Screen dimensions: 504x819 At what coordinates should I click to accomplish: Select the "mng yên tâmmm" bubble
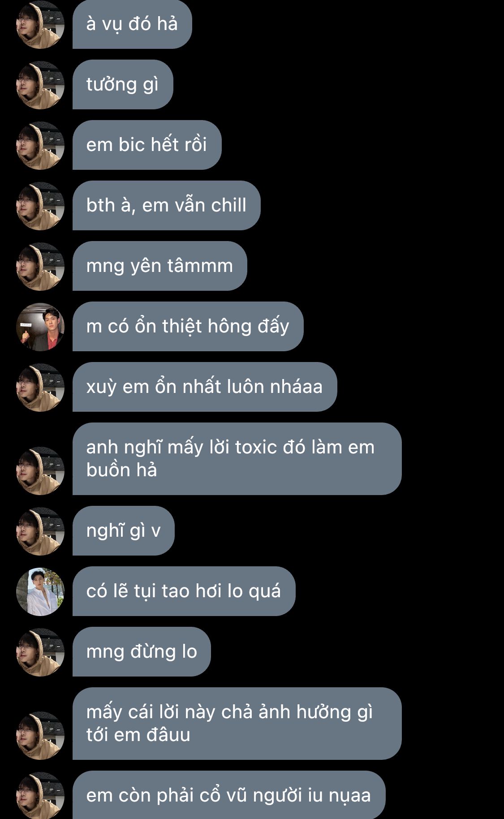pyautogui.click(x=160, y=266)
